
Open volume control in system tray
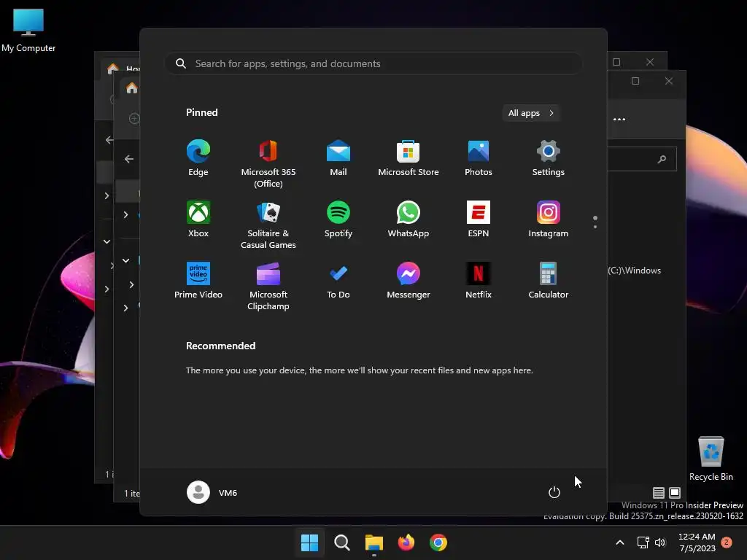(660, 542)
